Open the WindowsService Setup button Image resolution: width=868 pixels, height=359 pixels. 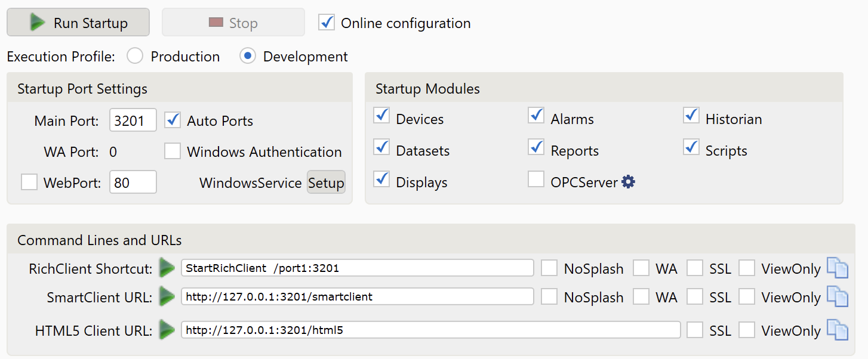point(326,182)
